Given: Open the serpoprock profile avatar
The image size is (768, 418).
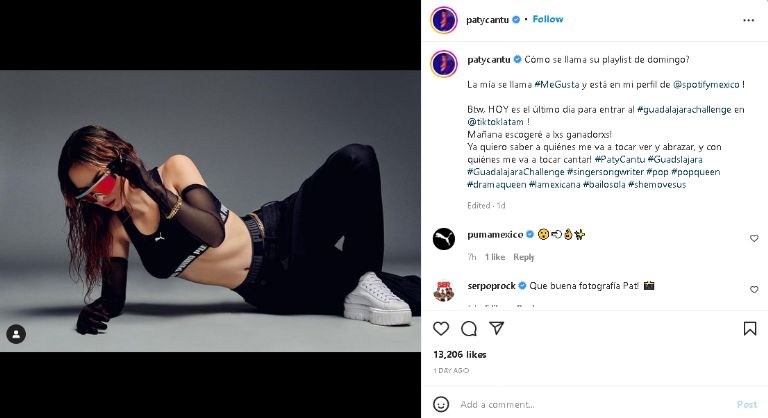Looking at the screenshot, I should (x=444, y=290).
